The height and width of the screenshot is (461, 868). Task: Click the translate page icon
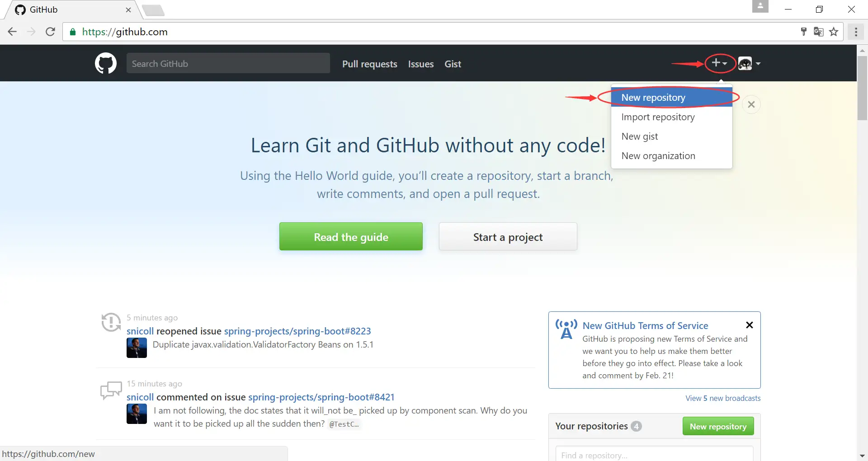point(818,32)
